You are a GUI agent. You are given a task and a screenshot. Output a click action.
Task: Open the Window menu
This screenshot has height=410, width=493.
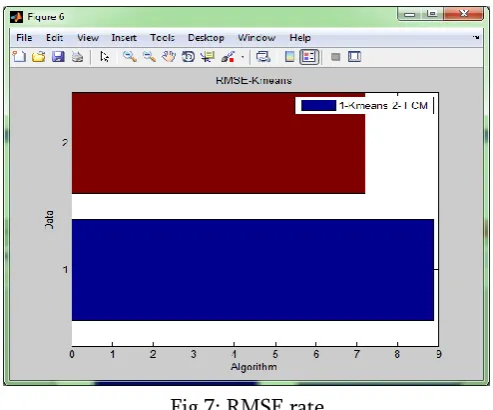257,38
